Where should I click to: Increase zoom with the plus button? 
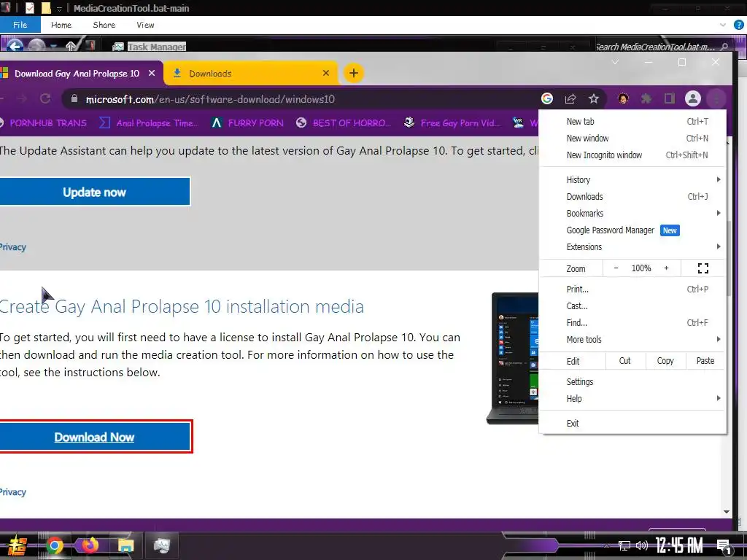pyautogui.click(x=667, y=268)
